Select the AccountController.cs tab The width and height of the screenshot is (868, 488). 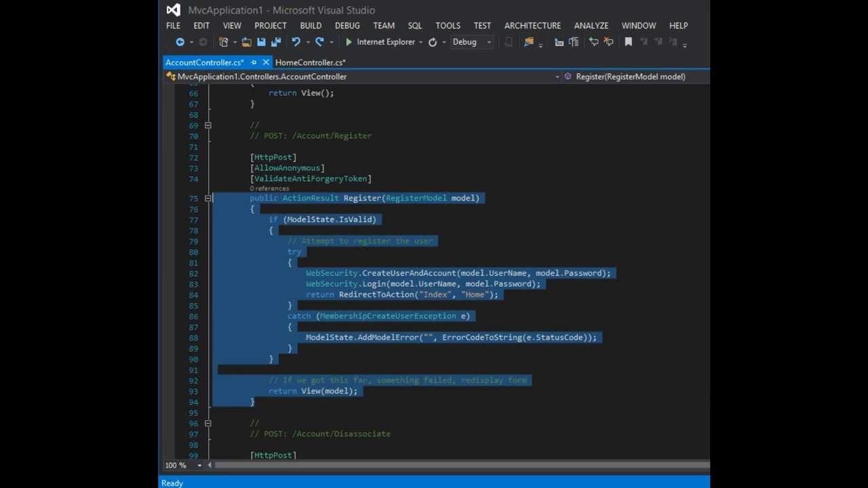[204, 62]
